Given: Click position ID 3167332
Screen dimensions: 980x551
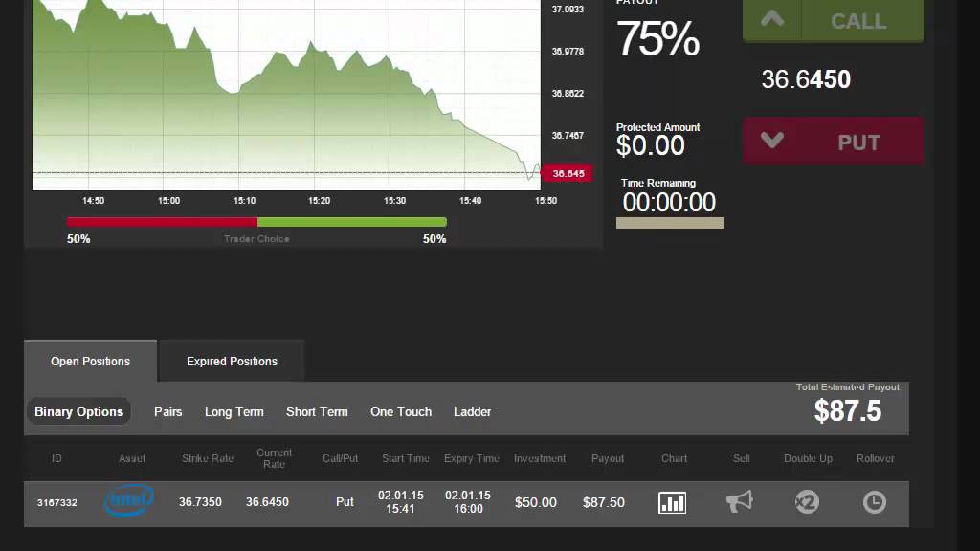Looking at the screenshot, I should tap(56, 502).
